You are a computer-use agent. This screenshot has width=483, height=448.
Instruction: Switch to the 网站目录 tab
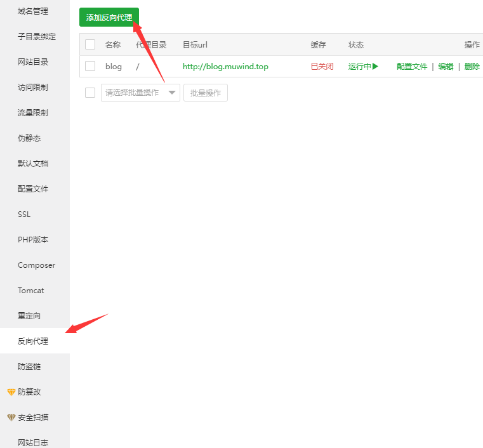pyautogui.click(x=33, y=62)
